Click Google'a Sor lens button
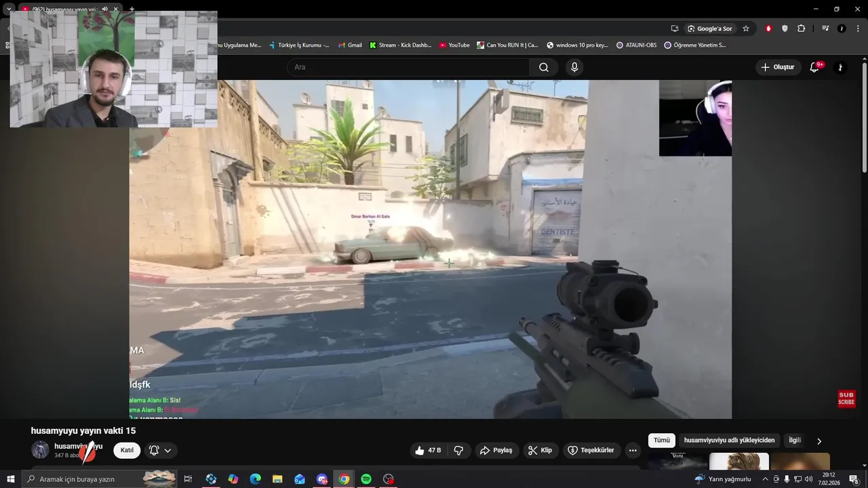The width and height of the screenshot is (868, 488). [710, 28]
